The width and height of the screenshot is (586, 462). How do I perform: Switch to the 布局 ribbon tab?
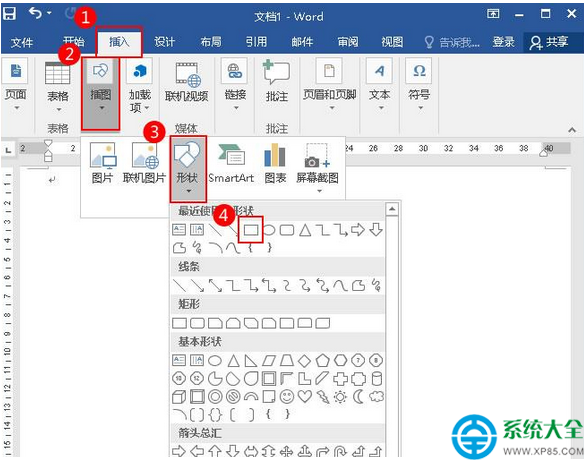(x=210, y=42)
